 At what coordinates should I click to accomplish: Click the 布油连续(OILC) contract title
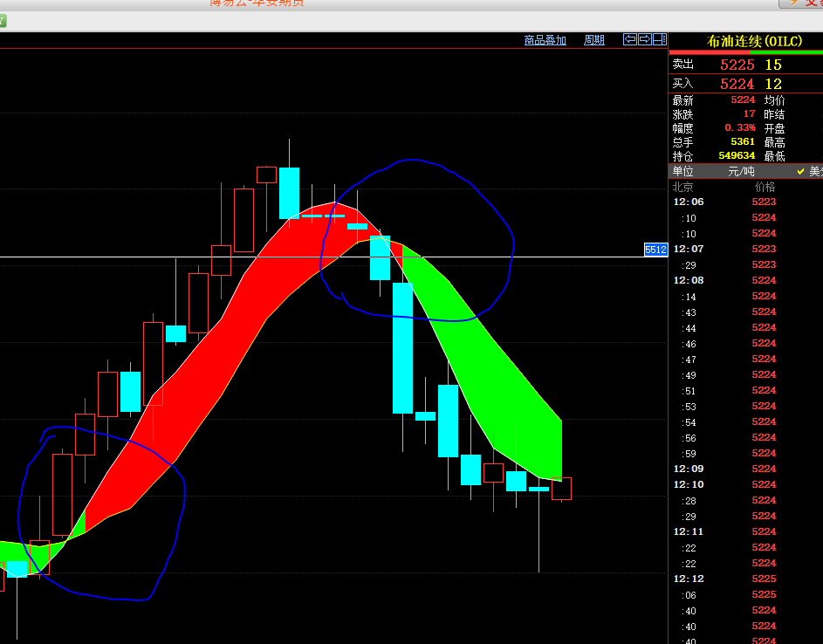pos(744,41)
